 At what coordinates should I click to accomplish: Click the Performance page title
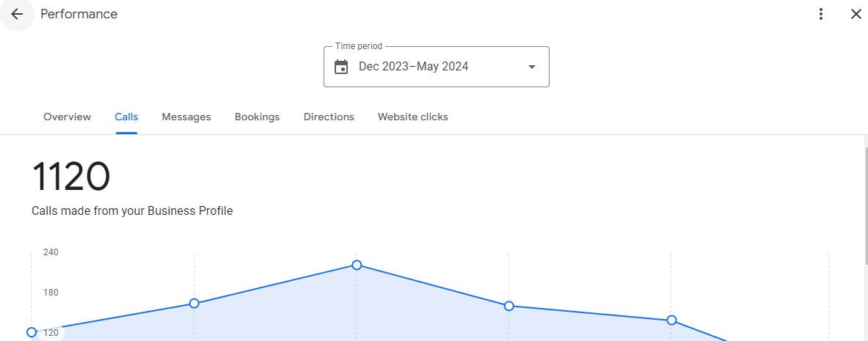click(x=79, y=14)
